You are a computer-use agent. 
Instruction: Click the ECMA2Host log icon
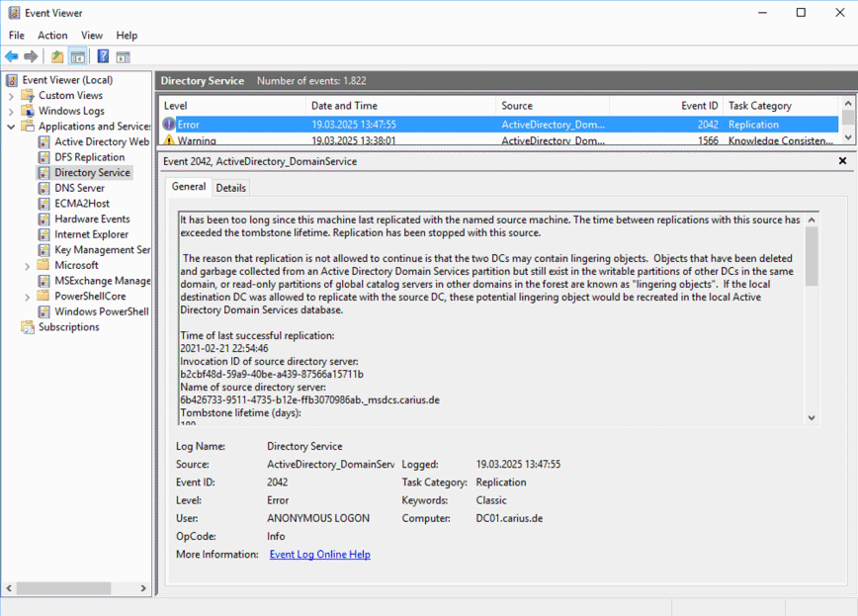click(x=44, y=204)
